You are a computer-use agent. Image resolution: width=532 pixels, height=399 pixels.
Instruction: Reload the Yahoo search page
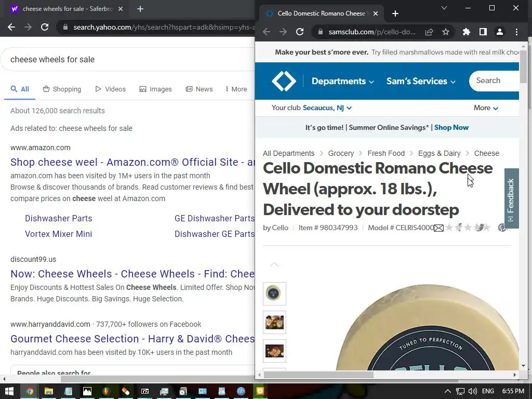click(45, 27)
